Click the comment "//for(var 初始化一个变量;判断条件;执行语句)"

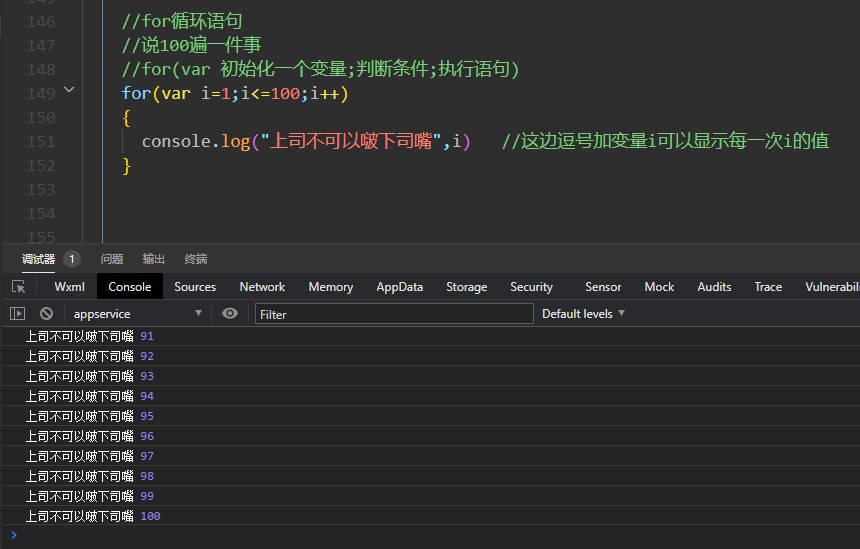tap(320, 69)
